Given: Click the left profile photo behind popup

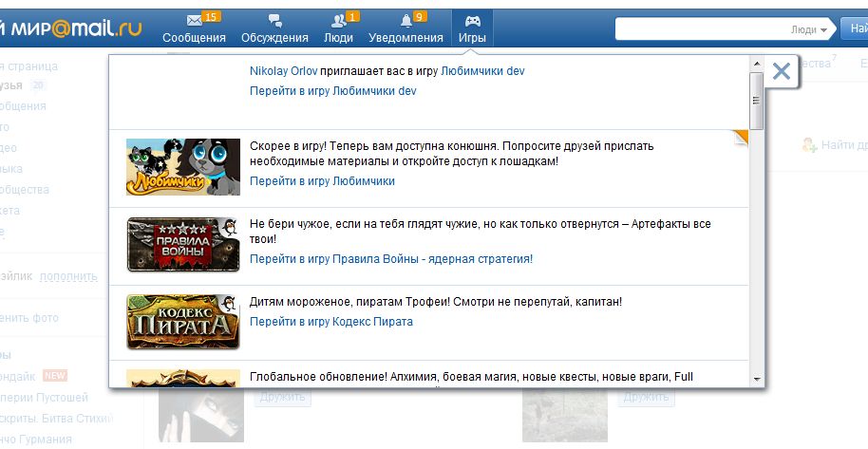Looking at the screenshot, I should (x=201, y=415).
